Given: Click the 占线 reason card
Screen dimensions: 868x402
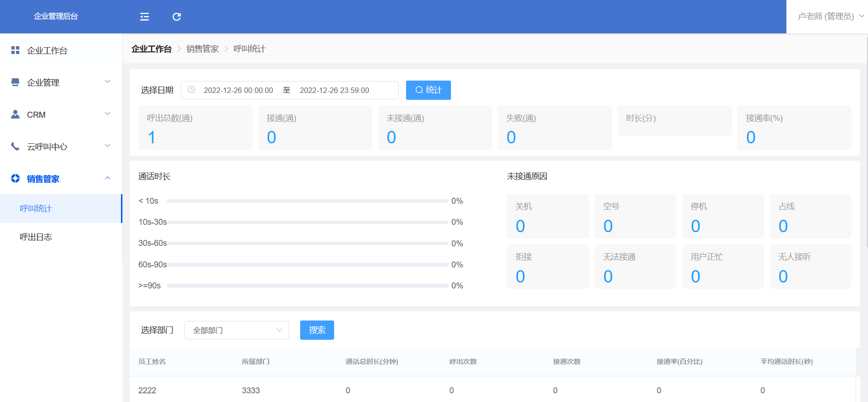Looking at the screenshot, I should tap(811, 216).
